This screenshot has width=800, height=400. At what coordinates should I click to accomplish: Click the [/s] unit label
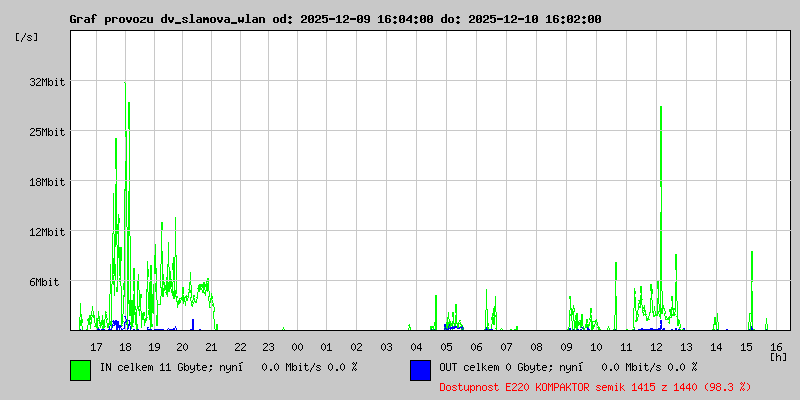[x=27, y=37]
